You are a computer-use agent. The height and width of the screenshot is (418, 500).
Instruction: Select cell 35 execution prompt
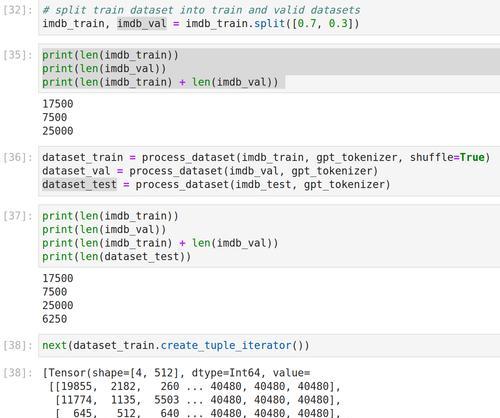[x=17, y=55]
